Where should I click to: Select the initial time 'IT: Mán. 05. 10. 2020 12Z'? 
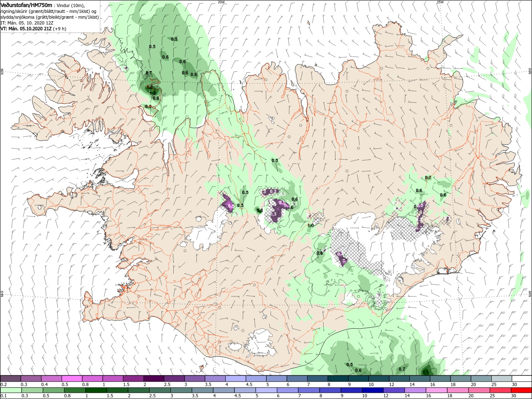click(27, 23)
